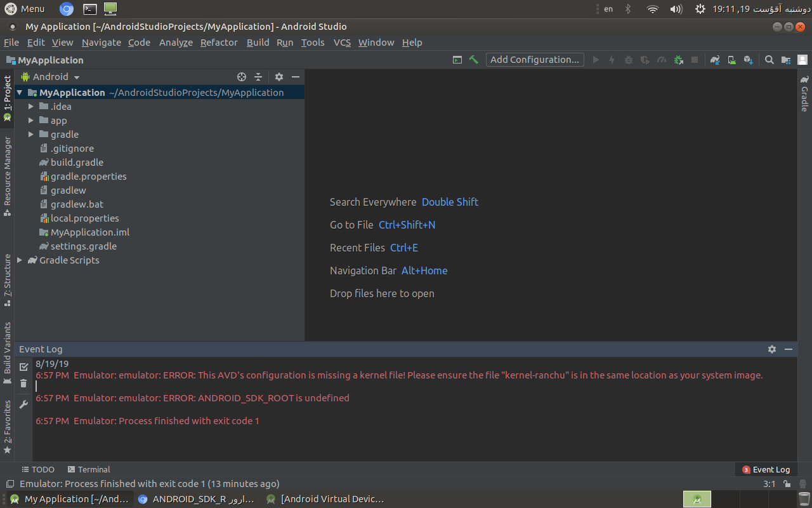Click the cursor position indicator 3:1
The width and height of the screenshot is (812, 508).
pyautogui.click(x=769, y=484)
